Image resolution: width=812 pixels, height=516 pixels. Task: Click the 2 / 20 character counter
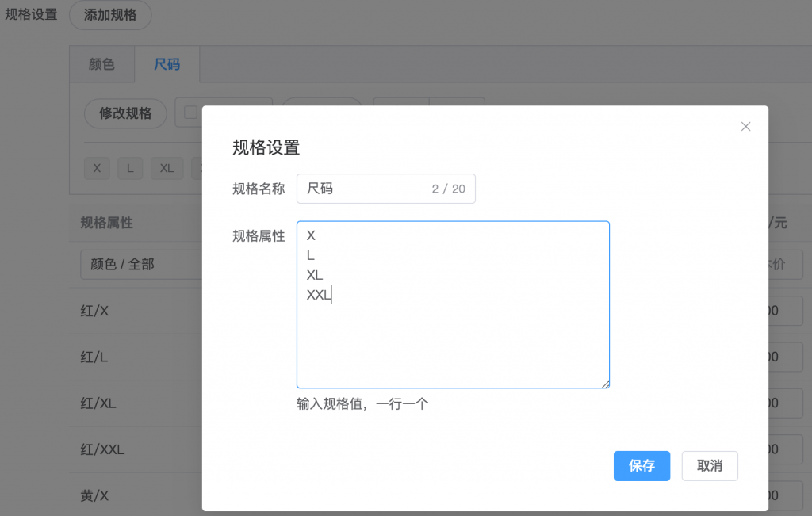pos(449,189)
